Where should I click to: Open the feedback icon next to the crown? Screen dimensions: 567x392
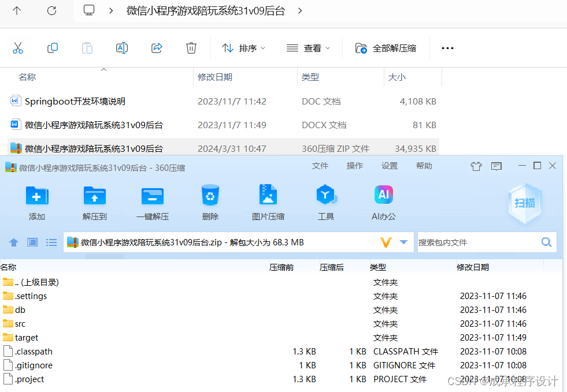496,166
